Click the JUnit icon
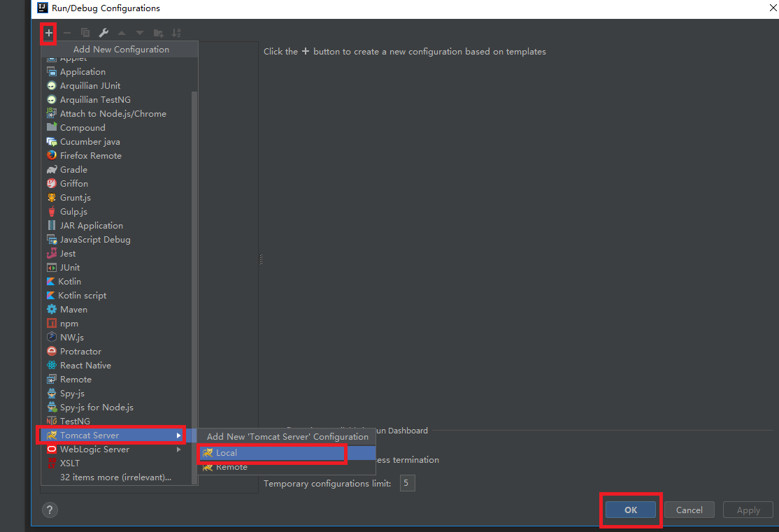 click(x=52, y=267)
